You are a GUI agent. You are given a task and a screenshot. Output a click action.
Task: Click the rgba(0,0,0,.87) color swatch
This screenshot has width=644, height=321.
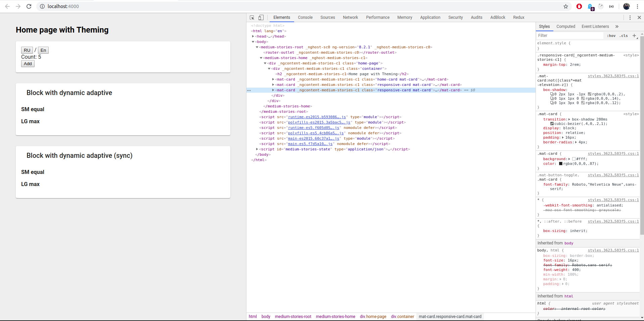(561, 164)
